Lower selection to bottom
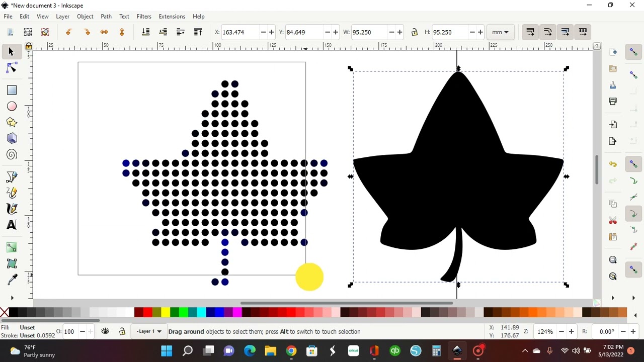The image size is (644, 362). pyautogui.click(x=145, y=32)
